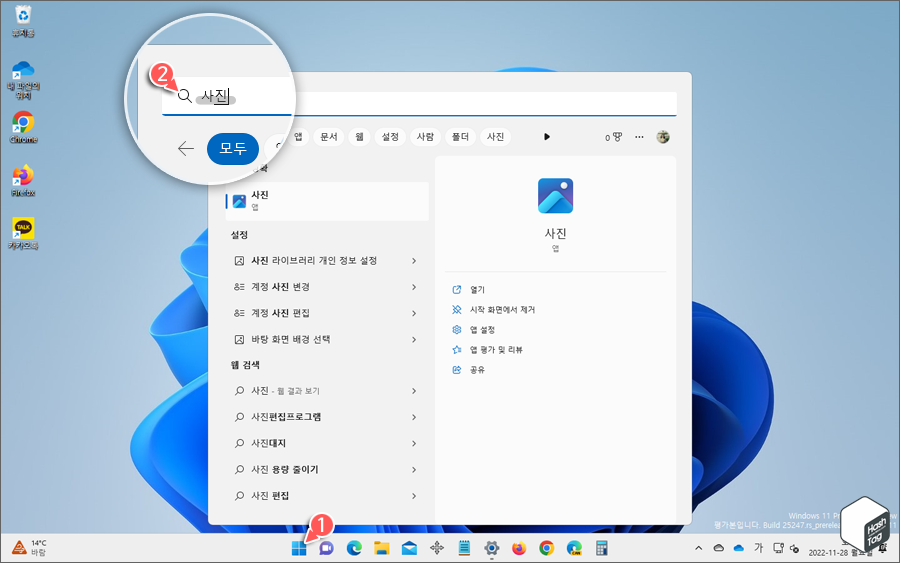This screenshot has height=563, width=900.
Task: Expand the 바탕 화면 배경 선택 chevron
Action: [x=414, y=340]
